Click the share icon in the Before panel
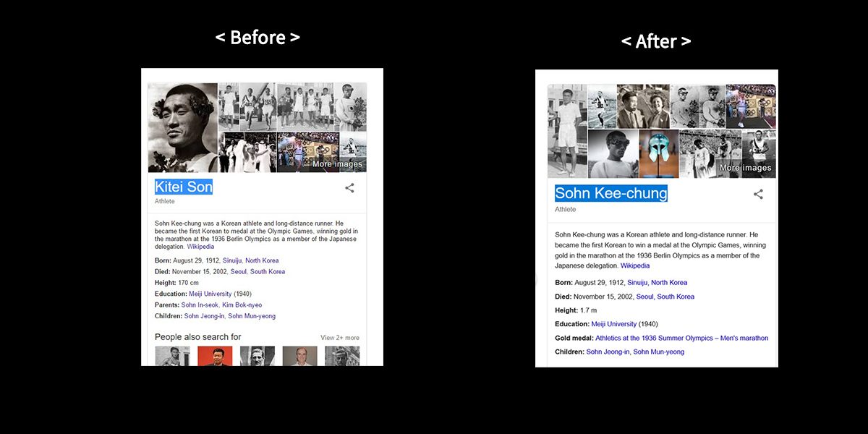Screen dimensions: 868x434 349,188
